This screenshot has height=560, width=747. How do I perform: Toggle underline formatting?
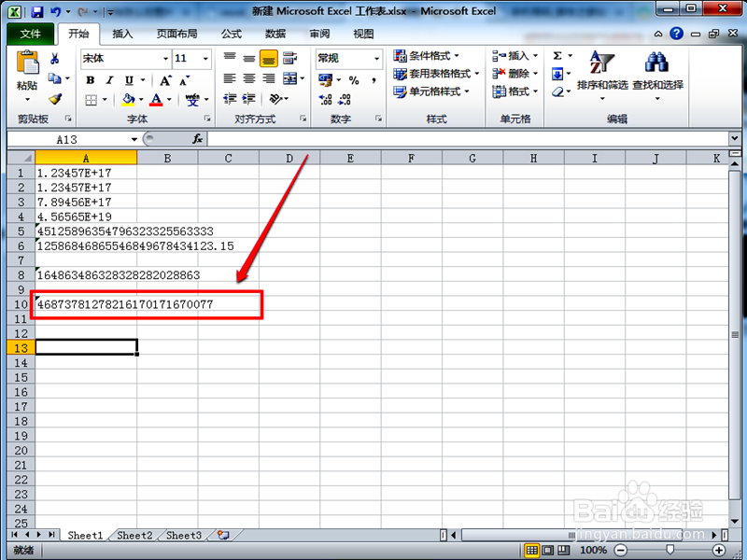coord(129,80)
